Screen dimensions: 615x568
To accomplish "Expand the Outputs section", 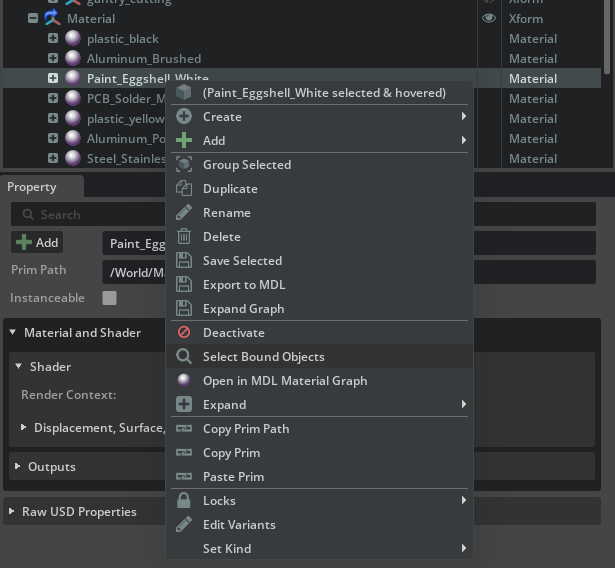I will (18, 467).
